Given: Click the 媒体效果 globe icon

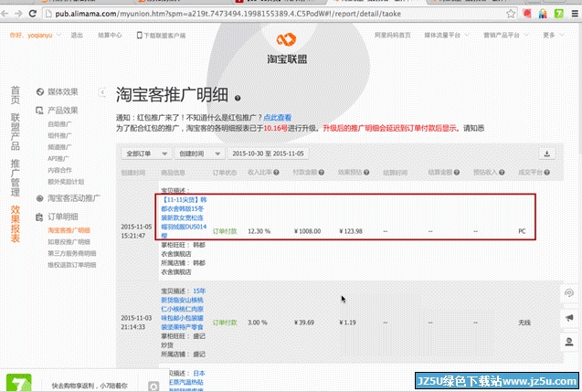Looking at the screenshot, I should click(40, 91).
